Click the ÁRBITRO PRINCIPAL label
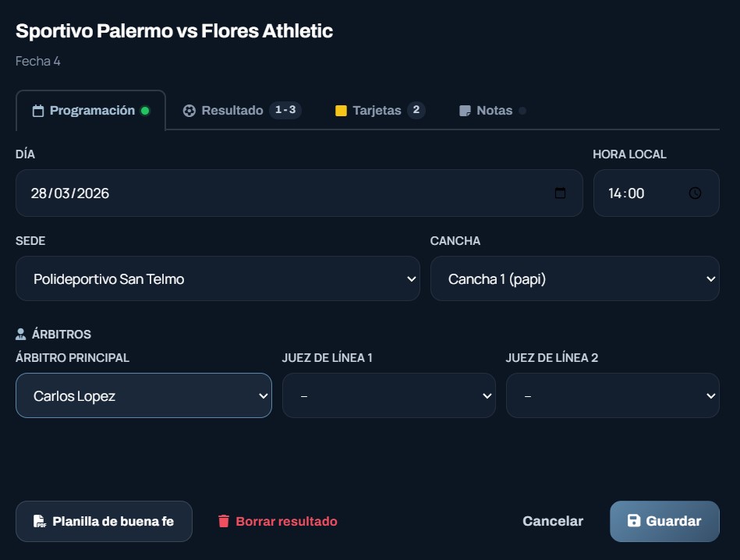 tap(73, 357)
